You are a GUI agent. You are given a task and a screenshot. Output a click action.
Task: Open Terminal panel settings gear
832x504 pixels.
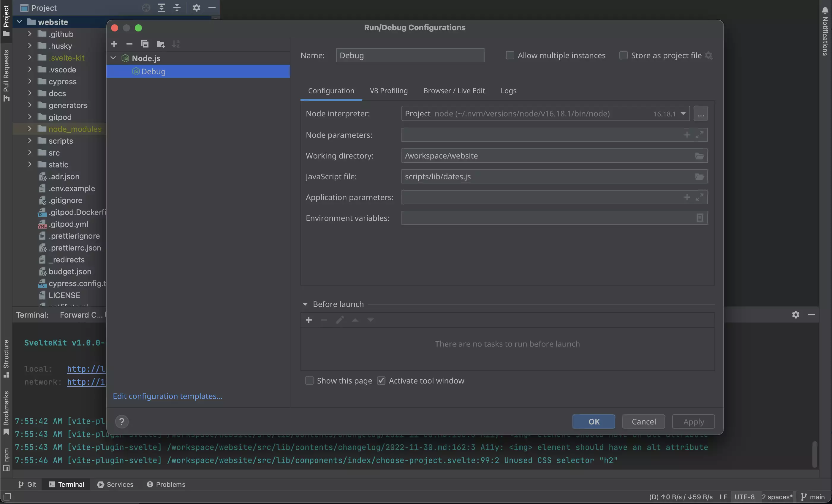(795, 315)
